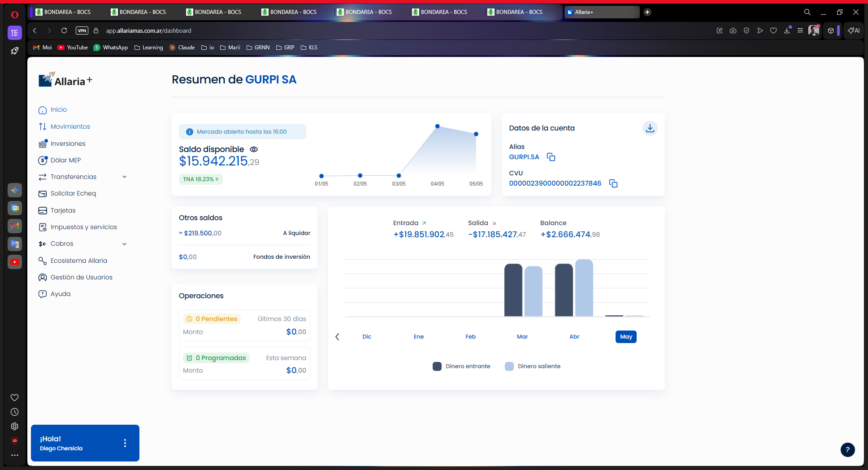Open Gmail icon in Opera sidebar
Viewport: 868px width, 470px height.
[15, 226]
